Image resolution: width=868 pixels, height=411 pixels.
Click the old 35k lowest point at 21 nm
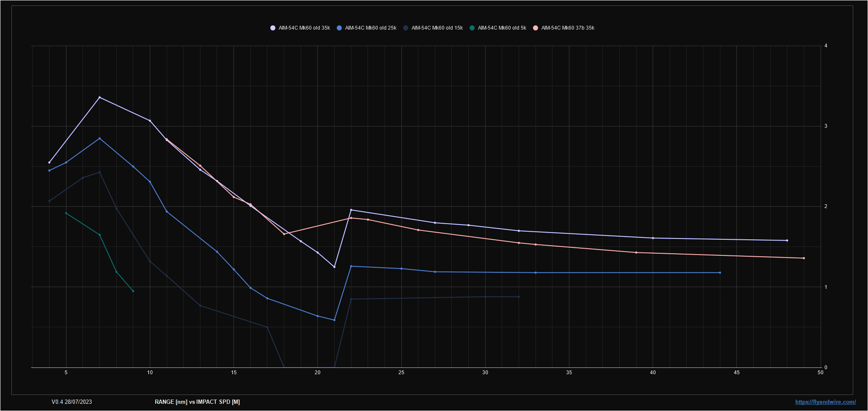point(334,267)
